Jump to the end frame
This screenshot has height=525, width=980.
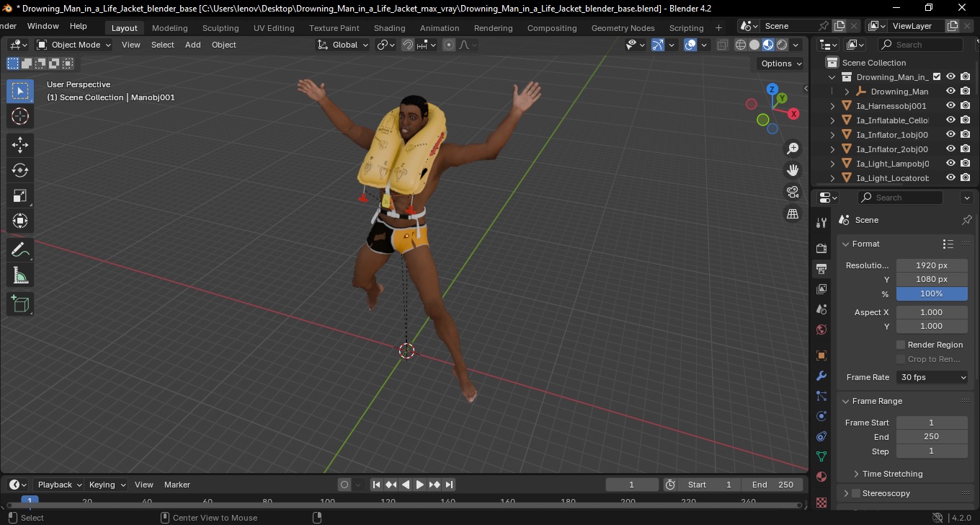coord(449,485)
